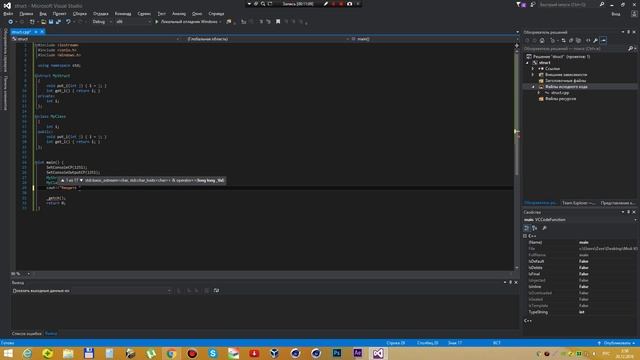The width and height of the screenshot is (640, 360).
Task: Open the Отладка menu
Action: [x=100, y=13]
